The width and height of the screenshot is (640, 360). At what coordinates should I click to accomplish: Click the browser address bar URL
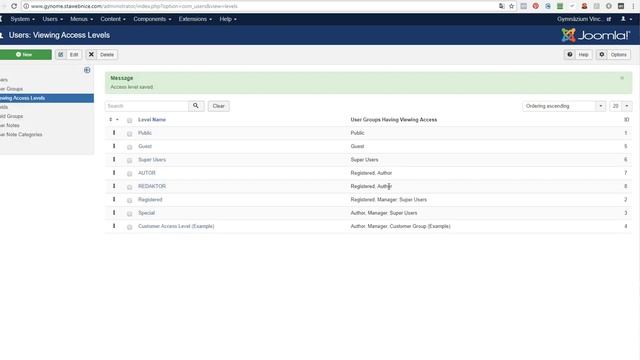click(x=134, y=6)
